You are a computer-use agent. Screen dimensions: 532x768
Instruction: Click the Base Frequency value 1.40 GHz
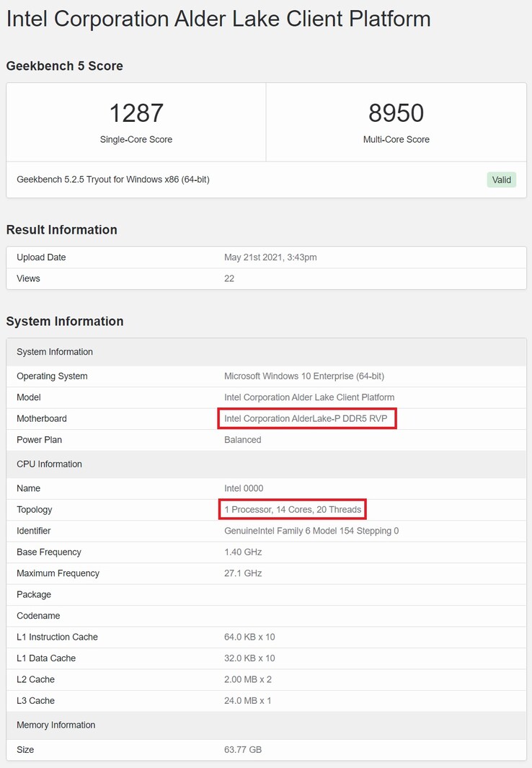[x=243, y=552]
